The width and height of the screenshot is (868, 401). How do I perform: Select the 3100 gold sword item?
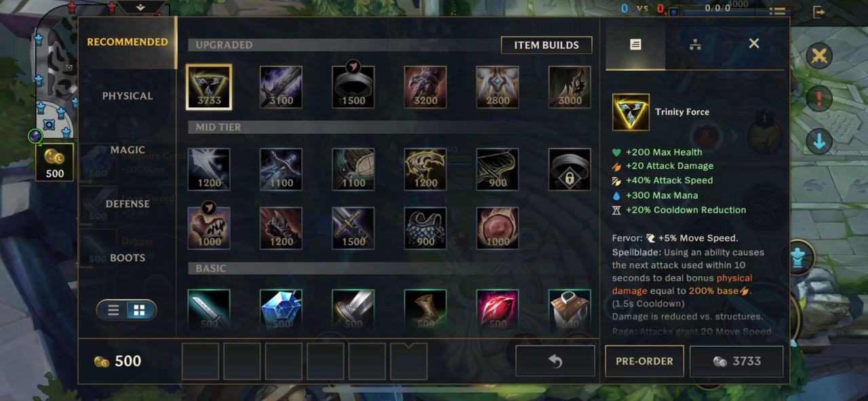[281, 87]
